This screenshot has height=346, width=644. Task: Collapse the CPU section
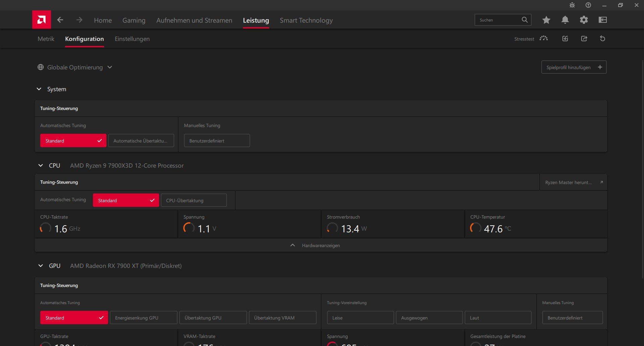tap(41, 165)
